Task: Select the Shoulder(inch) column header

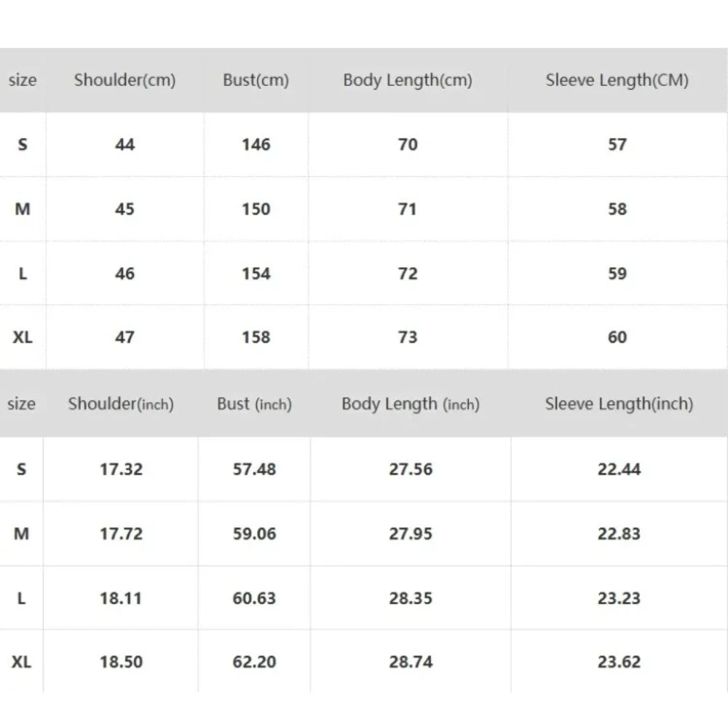Action: (x=121, y=404)
